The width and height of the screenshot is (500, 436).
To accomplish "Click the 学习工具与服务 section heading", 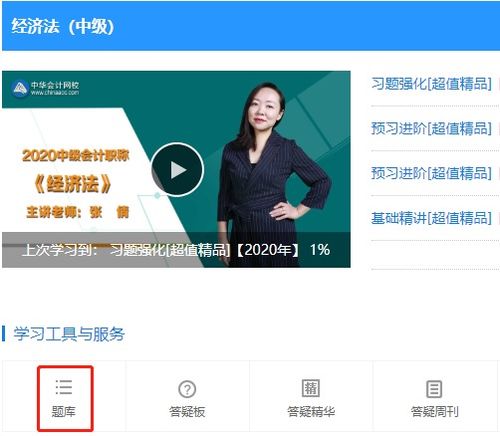I will pos(69,334).
